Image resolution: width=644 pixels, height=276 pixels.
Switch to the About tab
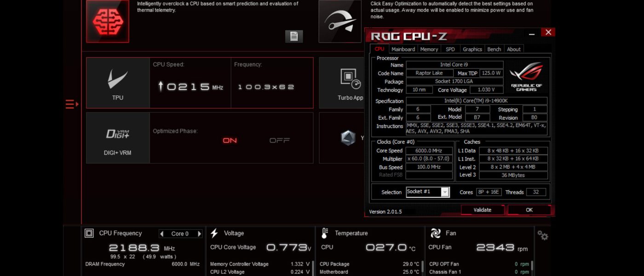pyautogui.click(x=514, y=49)
